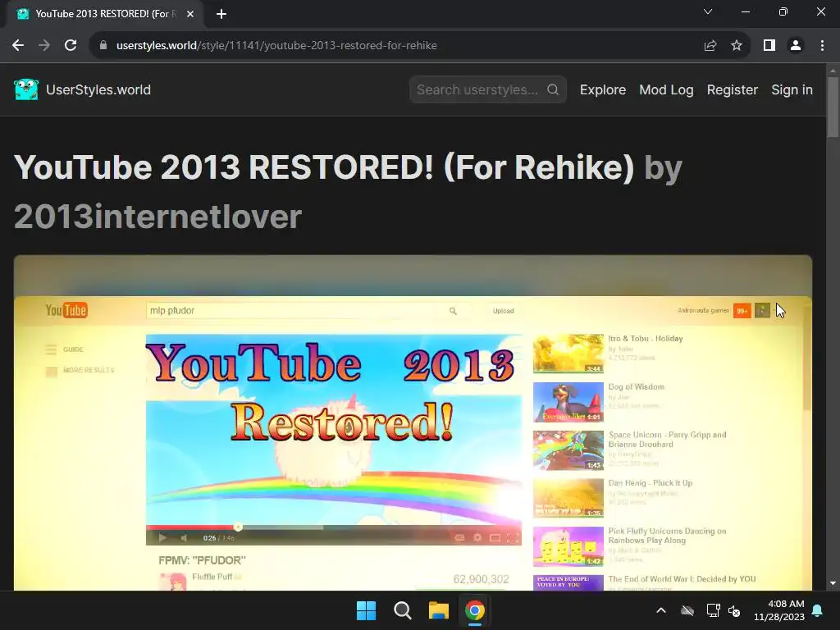Click The End of World War I title
The image size is (840, 630).
point(682,579)
